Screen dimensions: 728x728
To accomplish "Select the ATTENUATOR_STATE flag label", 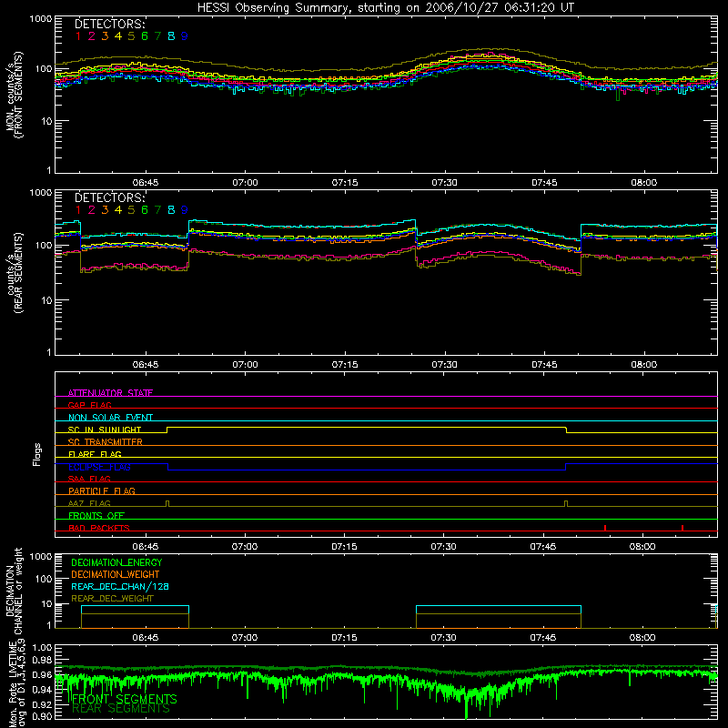I will pyautogui.click(x=110, y=393).
